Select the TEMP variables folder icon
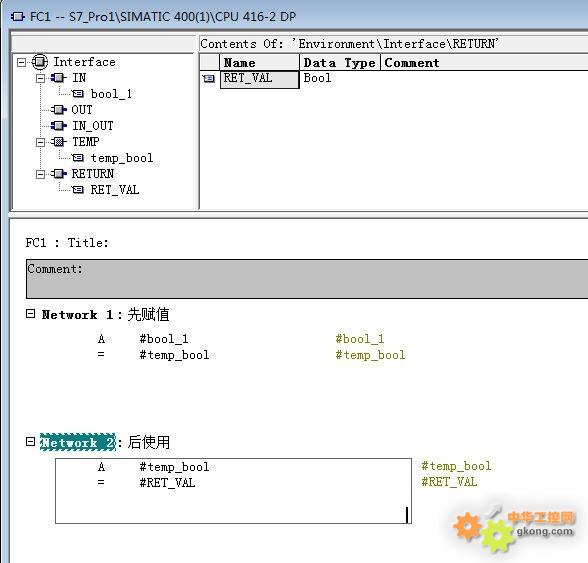This screenshot has width=588, height=563. click(58, 142)
